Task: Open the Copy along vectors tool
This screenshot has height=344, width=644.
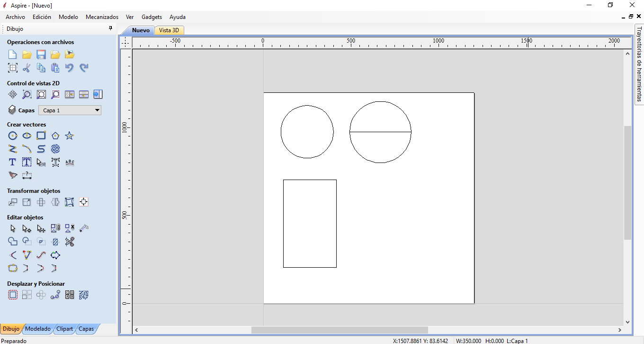Action: click(x=55, y=295)
